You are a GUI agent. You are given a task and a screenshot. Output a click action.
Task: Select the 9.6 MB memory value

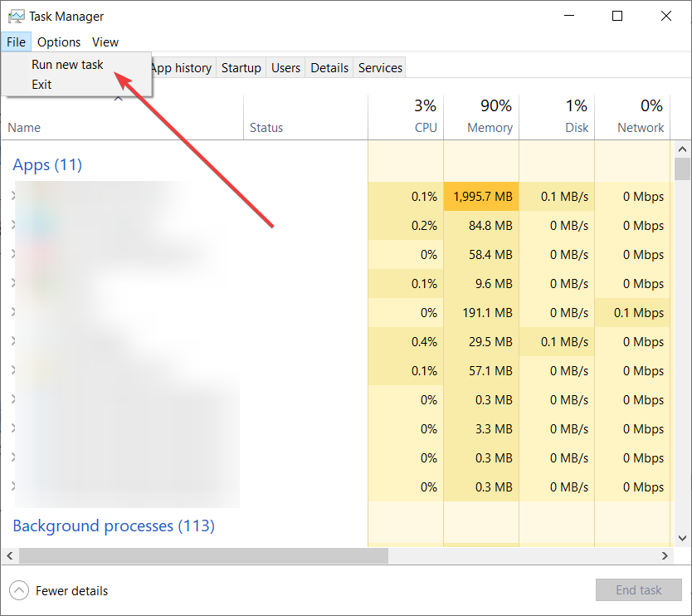tap(494, 284)
